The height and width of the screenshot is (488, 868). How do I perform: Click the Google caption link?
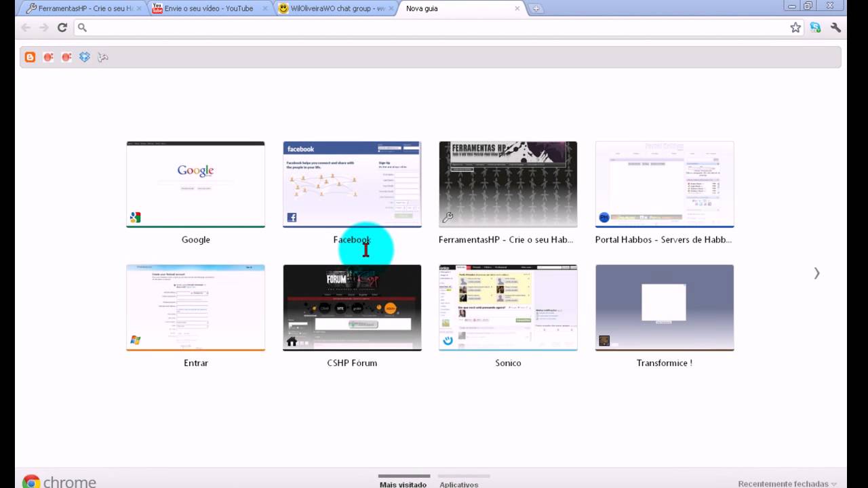[x=195, y=240]
